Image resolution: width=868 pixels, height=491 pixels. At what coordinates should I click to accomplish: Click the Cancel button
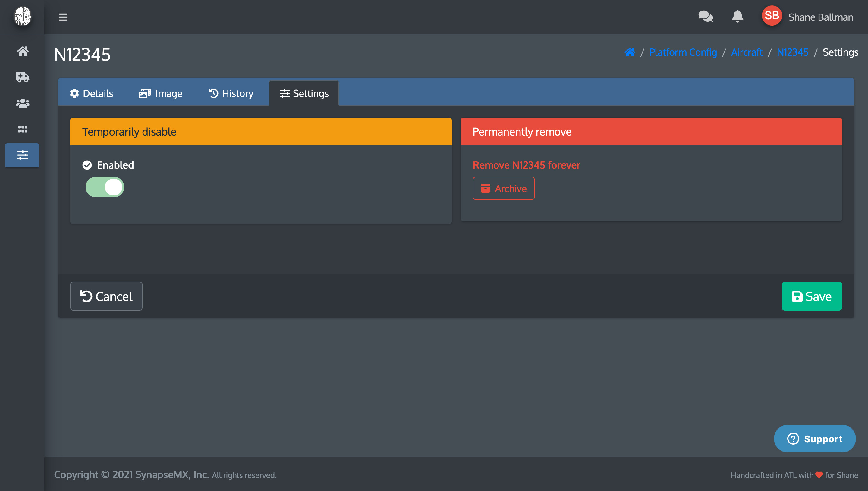click(x=106, y=296)
